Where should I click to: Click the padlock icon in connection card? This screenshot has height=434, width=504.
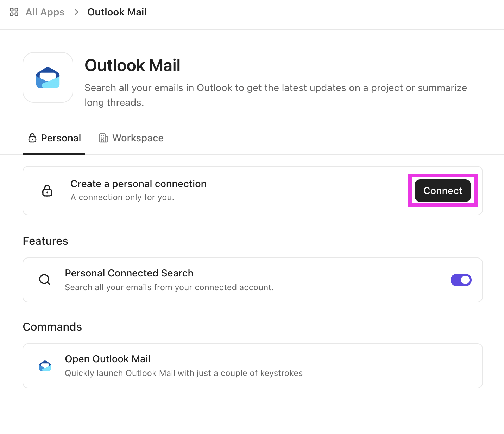(x=47, y=191)
